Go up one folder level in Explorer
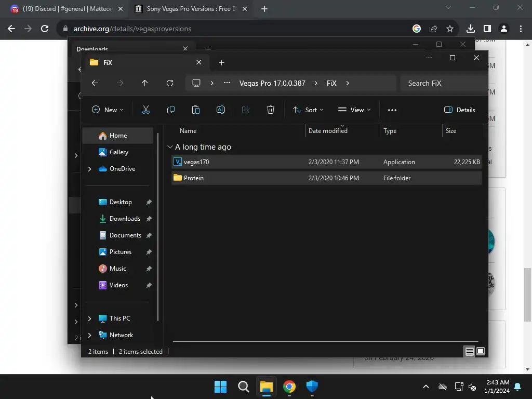 coord(145,83)
